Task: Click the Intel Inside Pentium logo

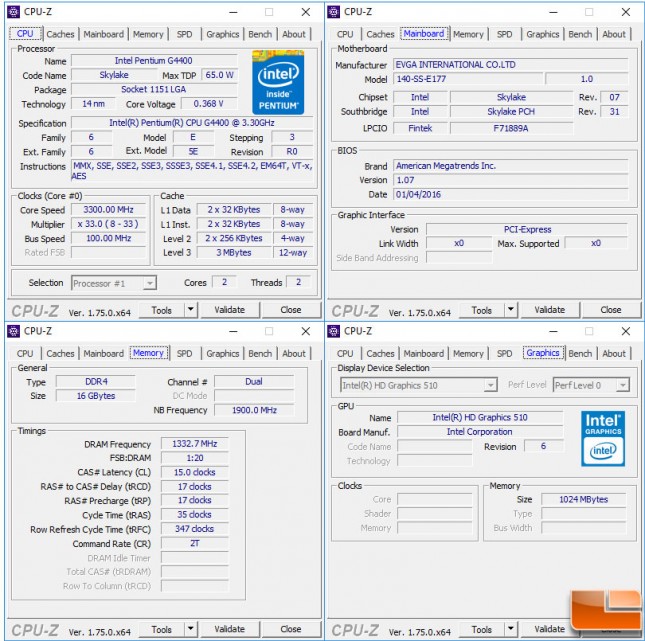Action: click(x=278, y=82)
